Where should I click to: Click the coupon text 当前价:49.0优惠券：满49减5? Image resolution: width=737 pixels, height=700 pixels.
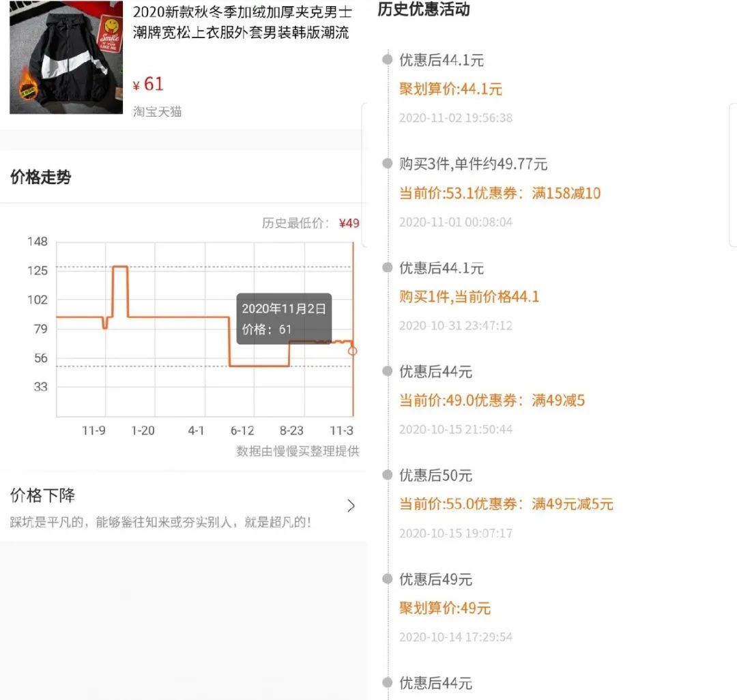pyautogui.click(x=492, y=400)
